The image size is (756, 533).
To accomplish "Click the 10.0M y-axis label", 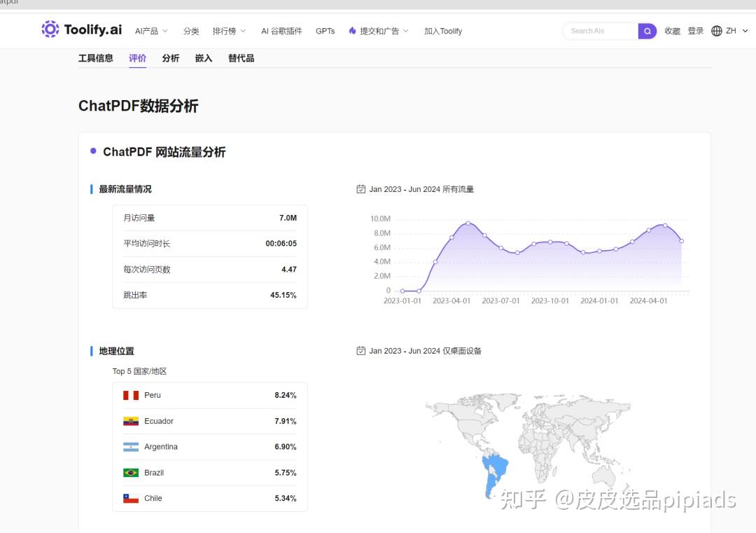I will coord(380,219).
